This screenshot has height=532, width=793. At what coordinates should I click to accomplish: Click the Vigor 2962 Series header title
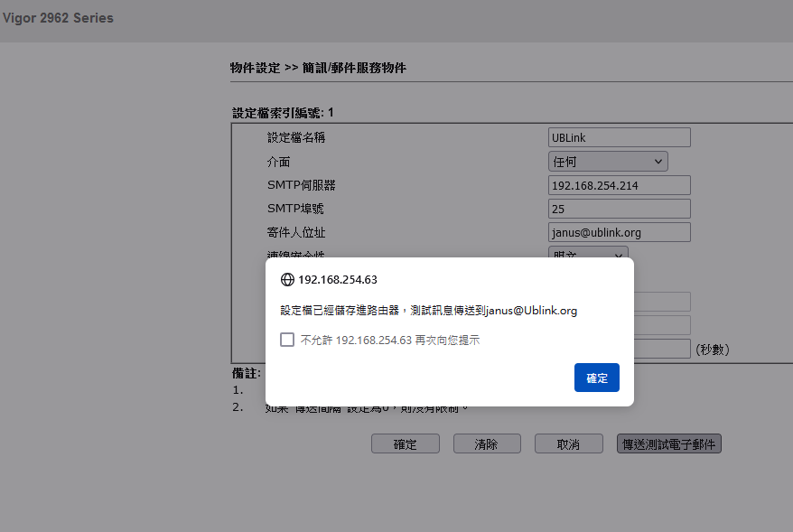pyautogui.click(x=58, y=18)
